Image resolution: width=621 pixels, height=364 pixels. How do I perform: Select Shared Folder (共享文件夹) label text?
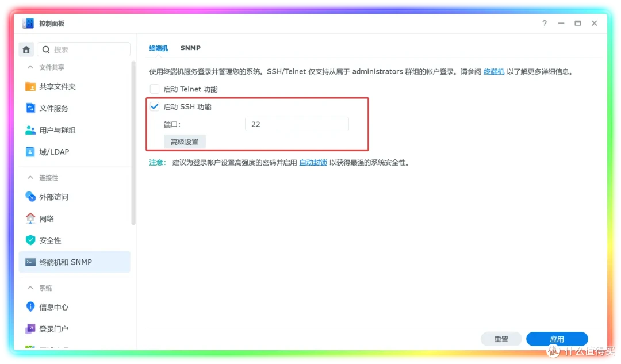click(x=57, y=86)
